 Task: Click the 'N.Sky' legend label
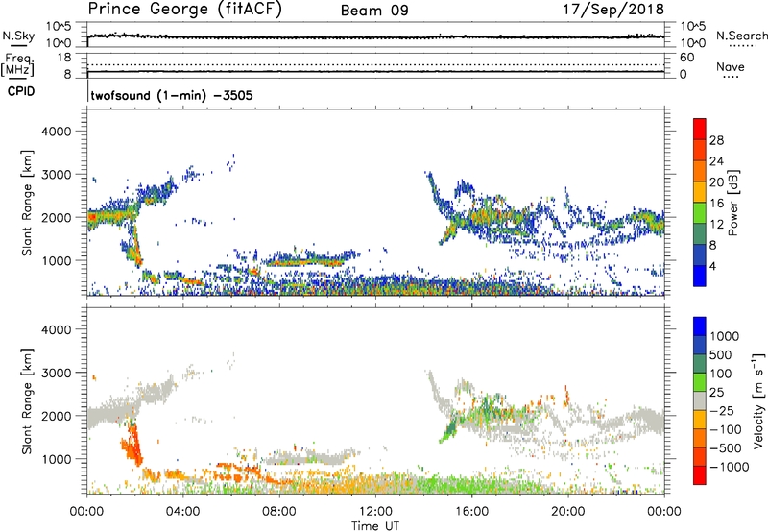[x=18, y=36]
